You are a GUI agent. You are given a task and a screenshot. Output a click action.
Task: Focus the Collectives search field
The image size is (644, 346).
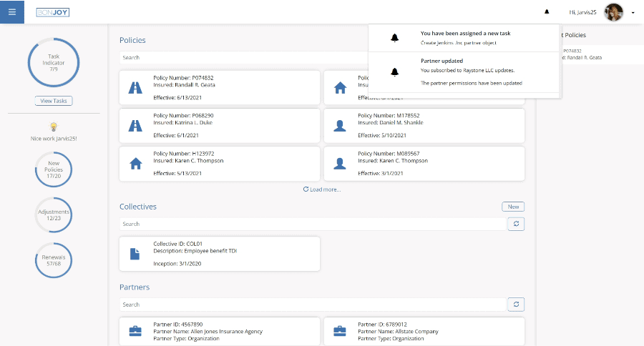tap(313, 224)
